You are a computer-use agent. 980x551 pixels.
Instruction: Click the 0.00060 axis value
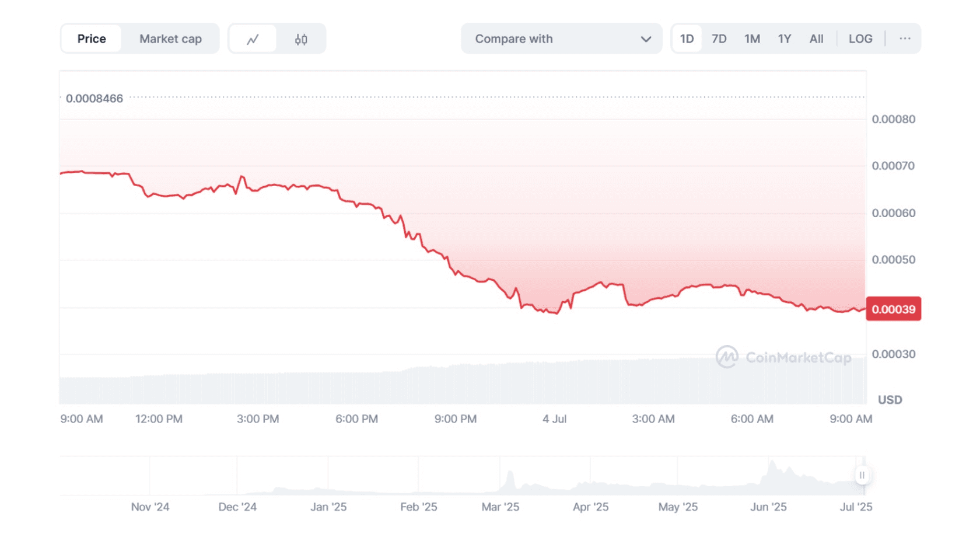tap(893, 213)
